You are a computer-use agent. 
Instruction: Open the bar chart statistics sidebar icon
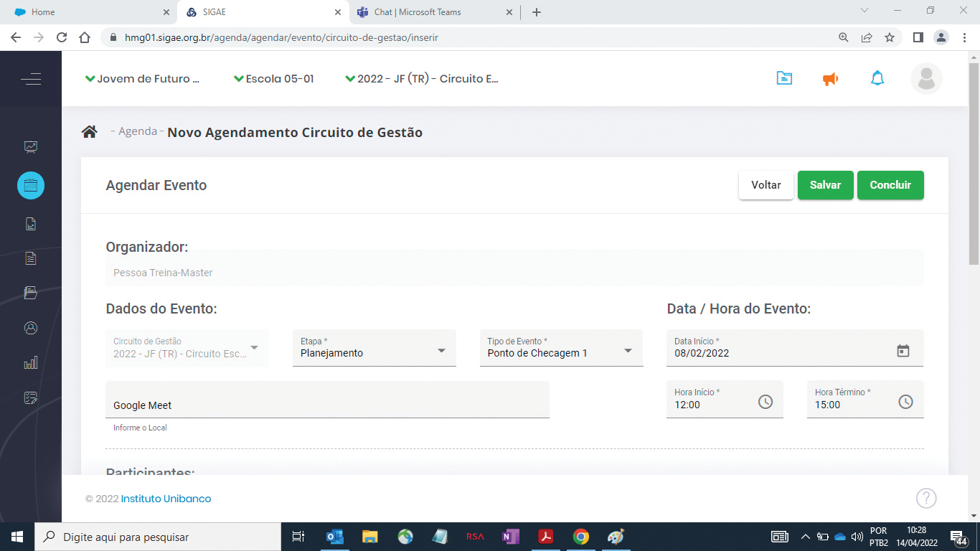pyautogui.click(x=31, y=363)
